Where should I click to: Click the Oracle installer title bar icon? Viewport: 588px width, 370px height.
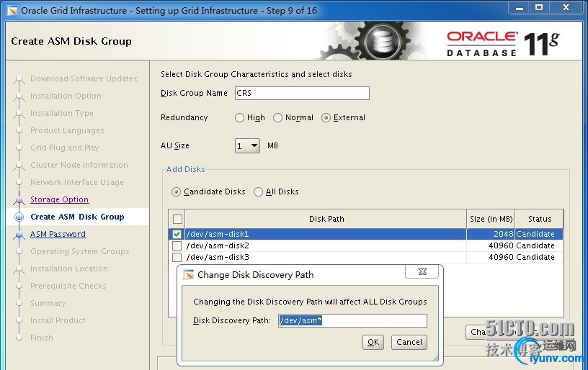[x=12, y=11]
